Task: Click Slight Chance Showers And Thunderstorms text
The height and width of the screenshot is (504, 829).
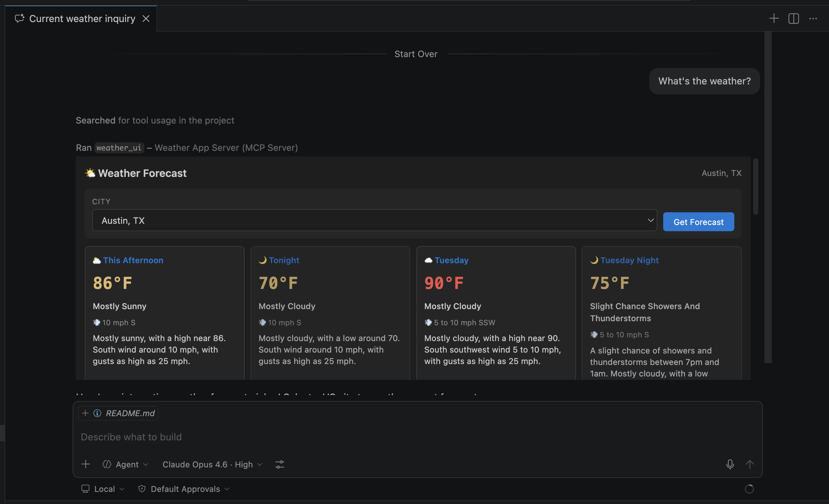Action: point(645,312)
